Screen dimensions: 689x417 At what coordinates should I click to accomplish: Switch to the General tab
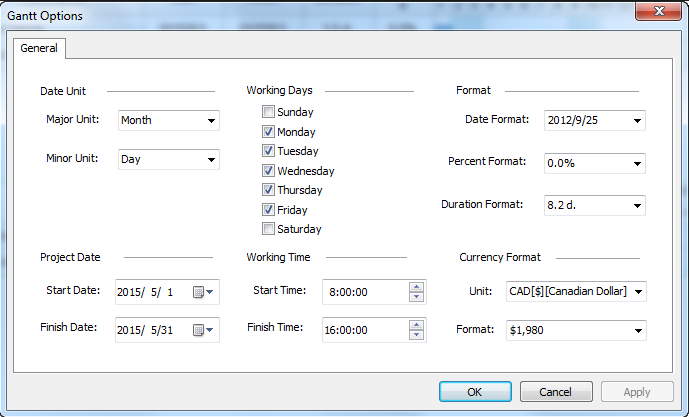39,48
